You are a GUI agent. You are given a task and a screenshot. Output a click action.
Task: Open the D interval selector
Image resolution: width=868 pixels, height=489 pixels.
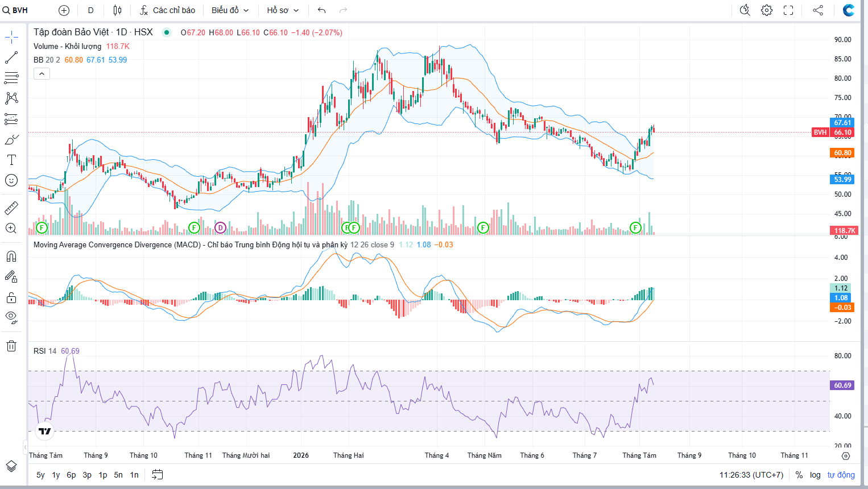[90, 10]
